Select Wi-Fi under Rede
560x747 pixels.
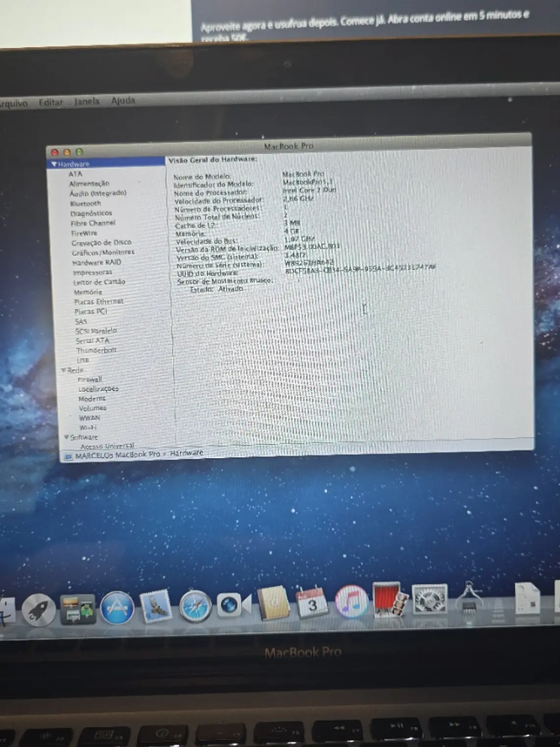88,428
